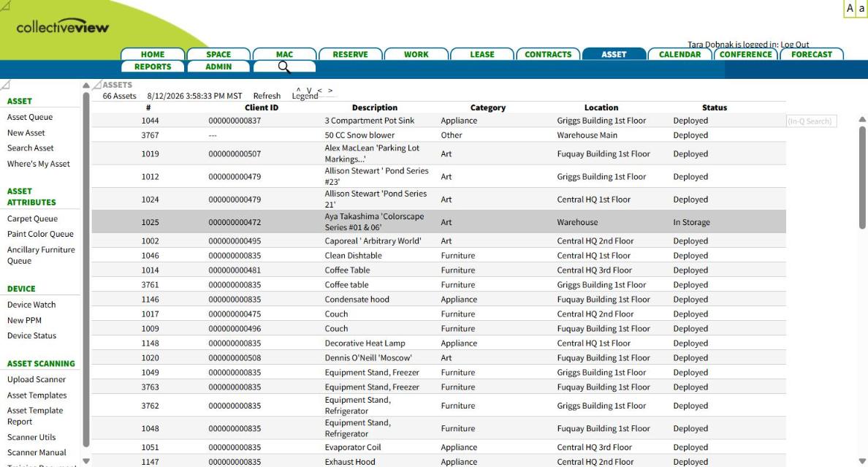This screenshot has height=467, width=868.
Task: Sort by the Description column header
Action: coord(375,107)
